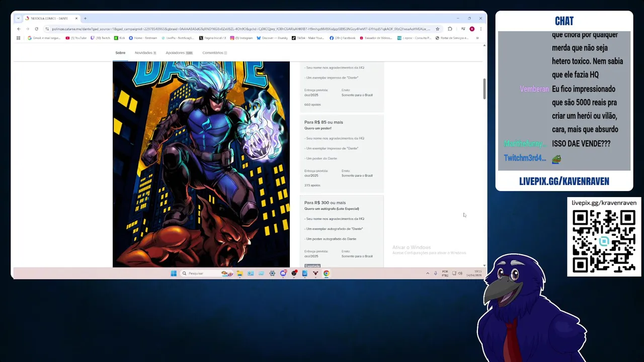The height and width of the screenshot is (362, 644).
Task: Click chat username Vemberan
Action: tap(534, 89)
